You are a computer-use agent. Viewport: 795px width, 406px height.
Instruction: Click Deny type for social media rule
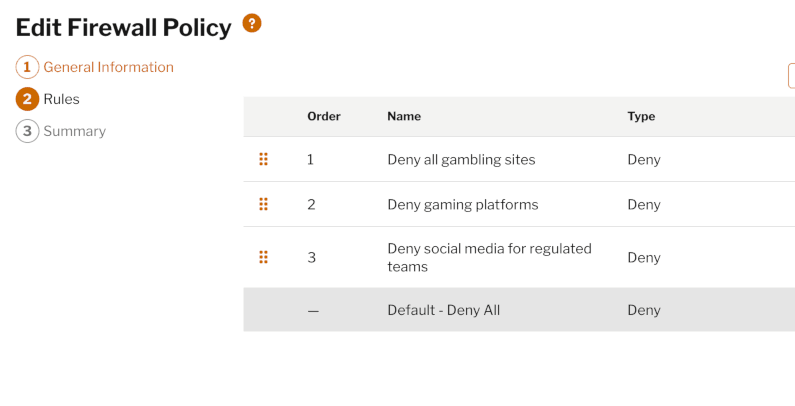click(x=644, y=257)
